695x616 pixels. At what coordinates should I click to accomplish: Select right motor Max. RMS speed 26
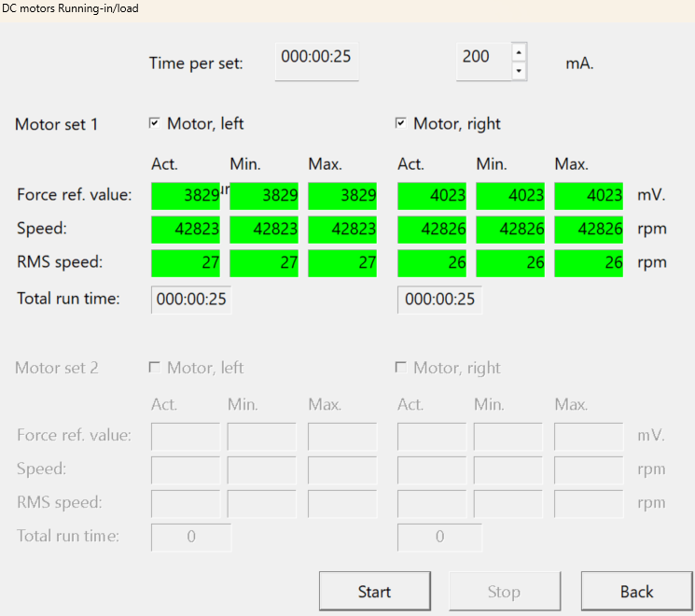tap(589, 263)
